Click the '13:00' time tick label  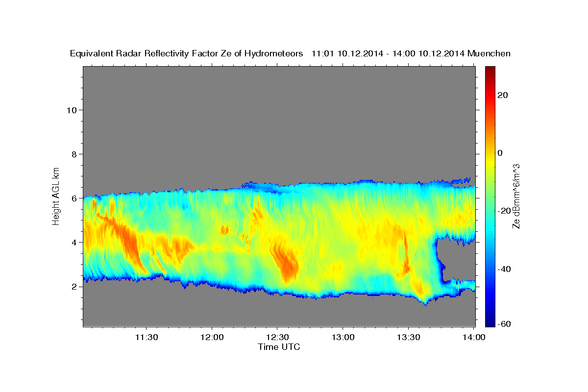[x=343, y=338]
